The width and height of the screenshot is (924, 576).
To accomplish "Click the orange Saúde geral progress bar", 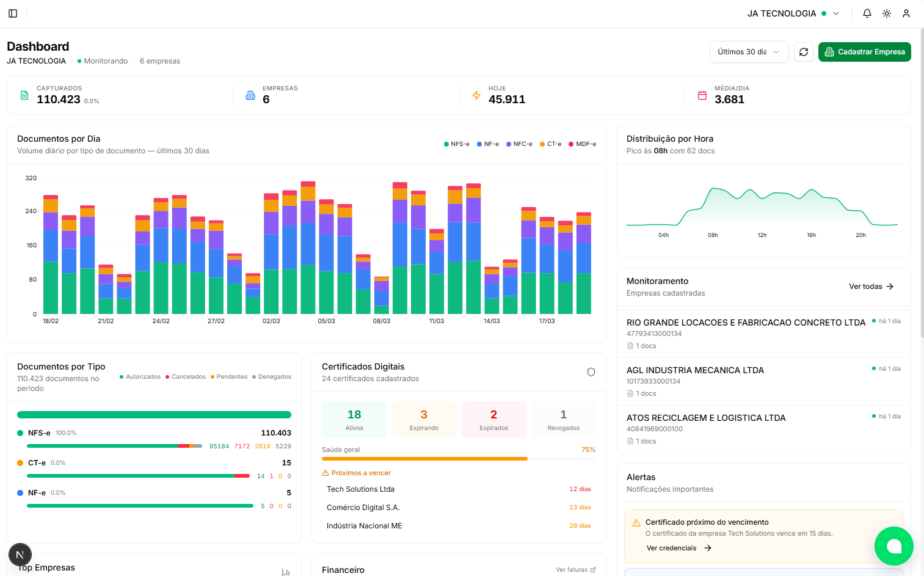I will point(424,459).
